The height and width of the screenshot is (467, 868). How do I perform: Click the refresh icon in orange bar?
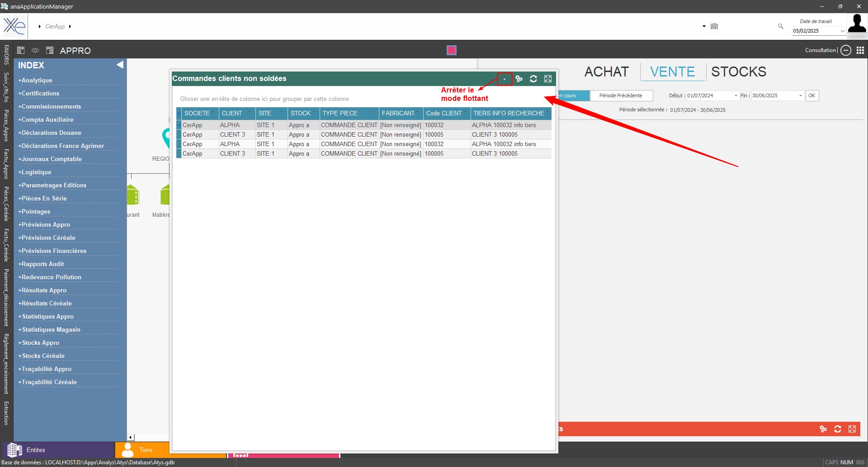click(838, 429)
